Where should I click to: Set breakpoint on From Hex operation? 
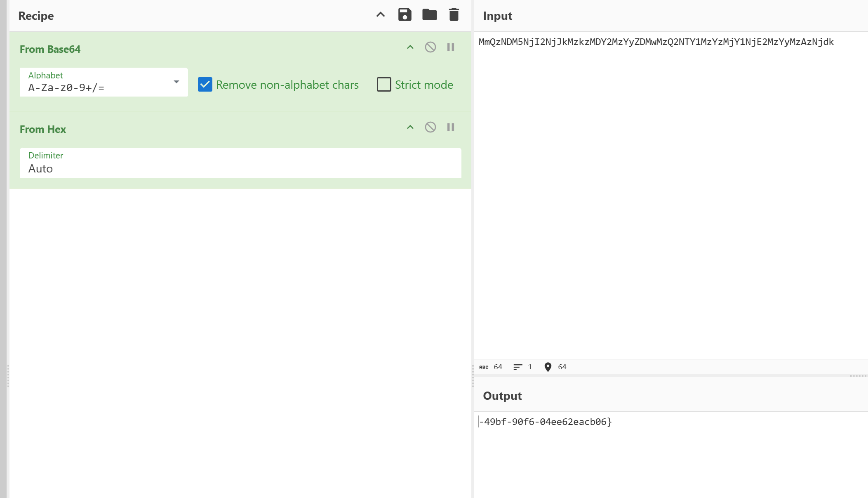point(451,127)
